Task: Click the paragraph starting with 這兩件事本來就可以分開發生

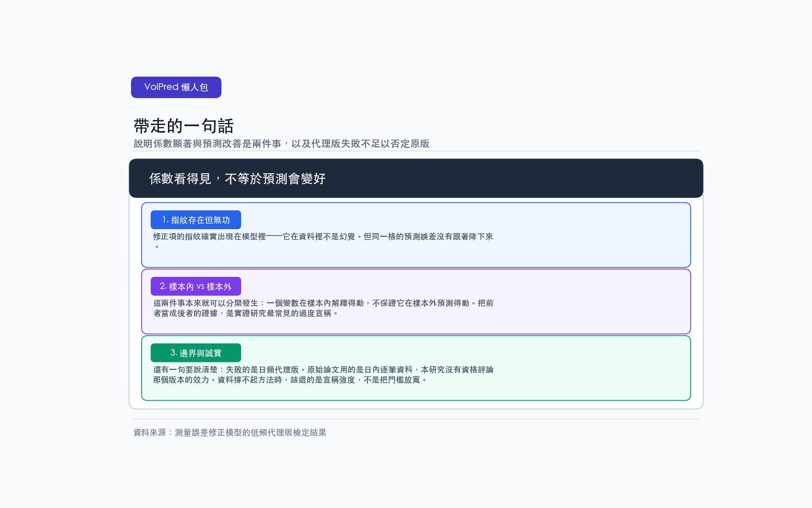Action: click(323, 308)
